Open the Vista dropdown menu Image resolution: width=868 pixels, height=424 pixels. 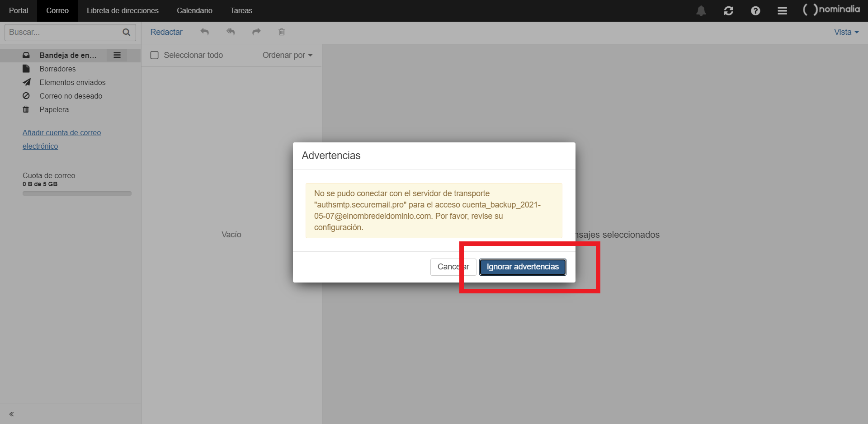coord(846,32)
